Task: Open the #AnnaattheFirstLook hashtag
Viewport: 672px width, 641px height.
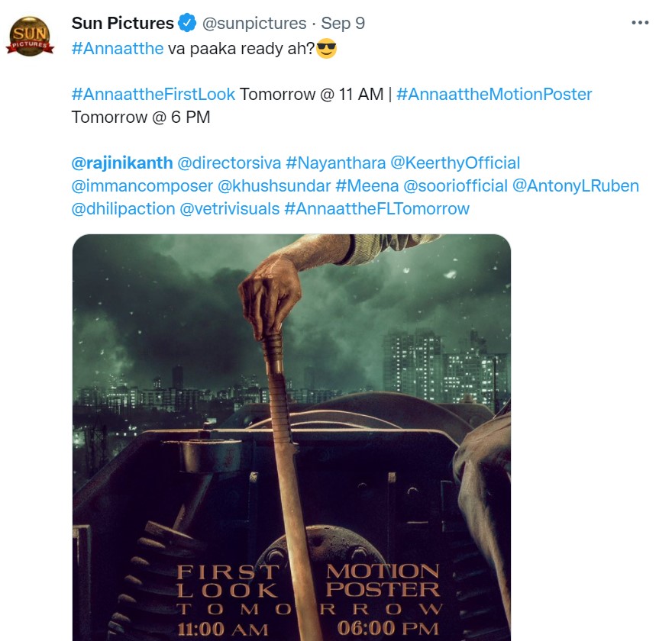Action: (153, 94)
